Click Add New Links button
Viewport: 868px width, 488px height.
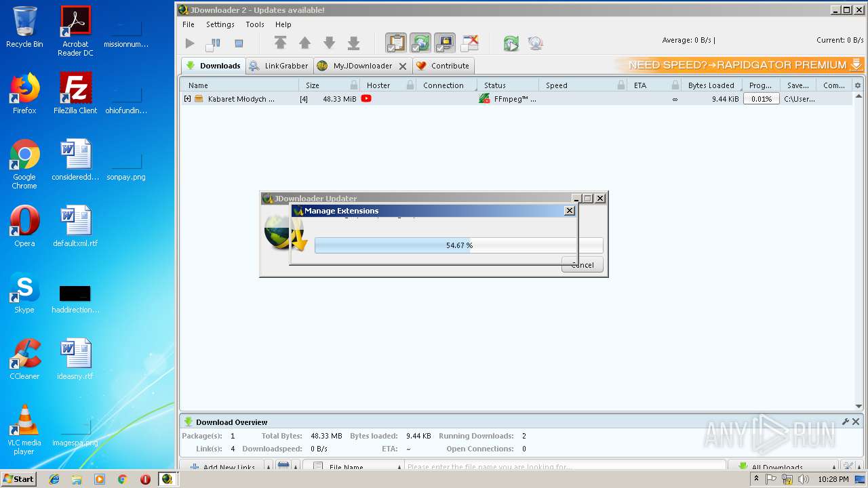[x=222, y=467]
